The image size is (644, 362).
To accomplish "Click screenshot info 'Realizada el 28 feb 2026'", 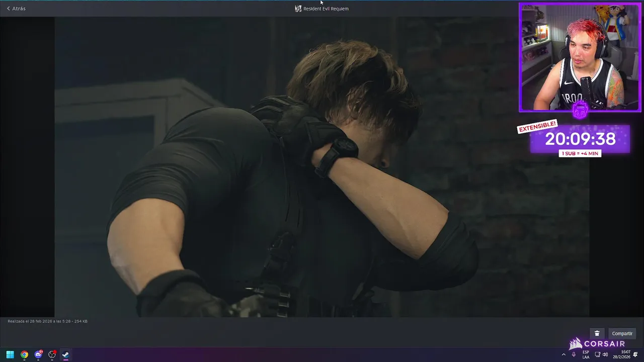I will point(47,321).
